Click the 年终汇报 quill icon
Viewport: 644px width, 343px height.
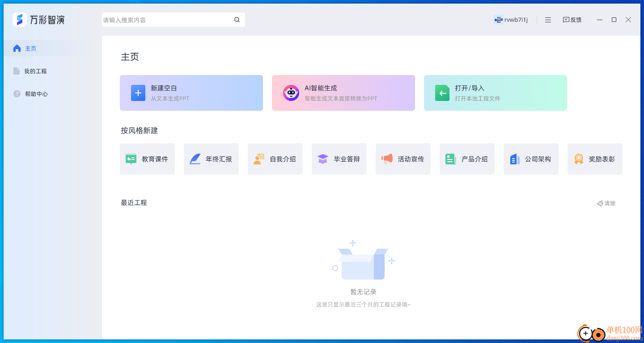[x=195, y=159]
